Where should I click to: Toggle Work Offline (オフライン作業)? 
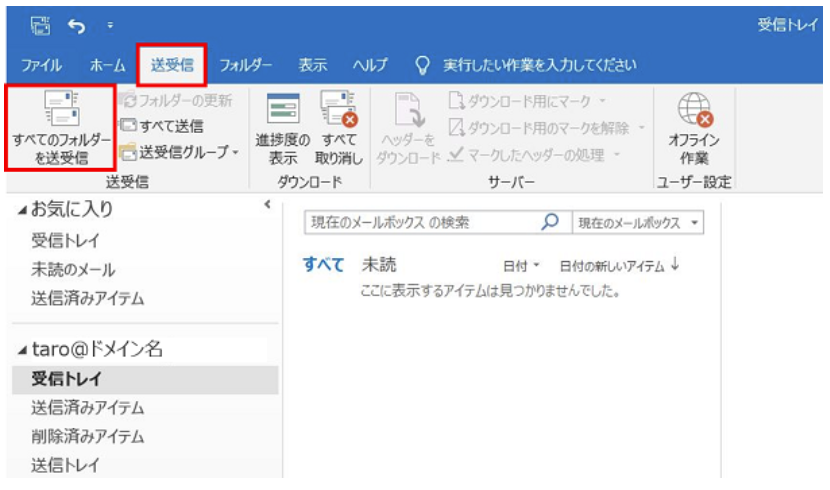694,129
